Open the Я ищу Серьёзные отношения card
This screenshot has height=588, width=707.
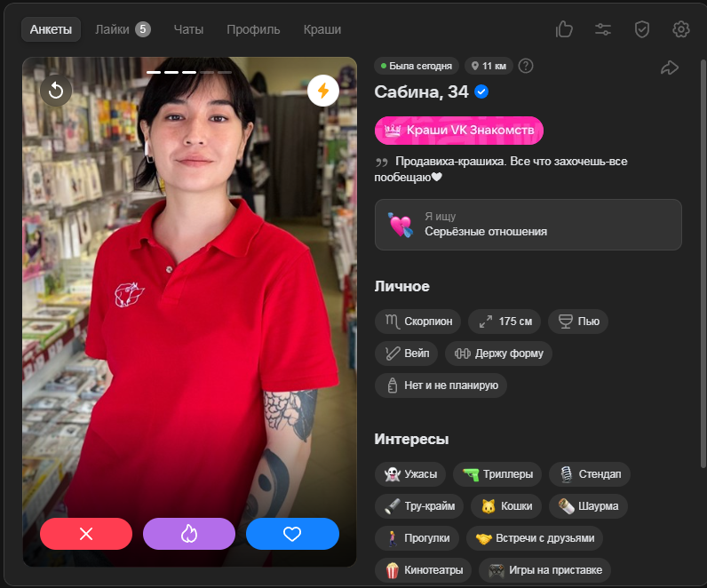[x=528, y=225]
